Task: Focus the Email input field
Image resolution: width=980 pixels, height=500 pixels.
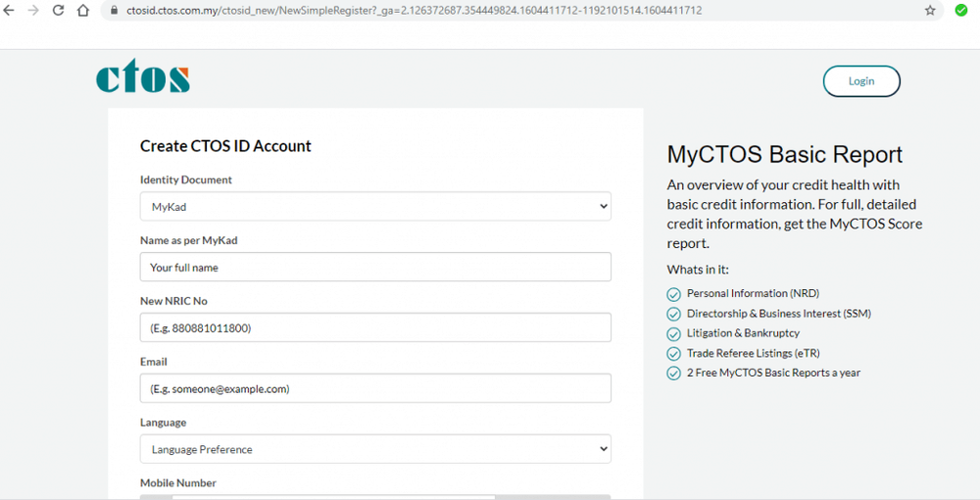Action: click(x=375, y=388)
